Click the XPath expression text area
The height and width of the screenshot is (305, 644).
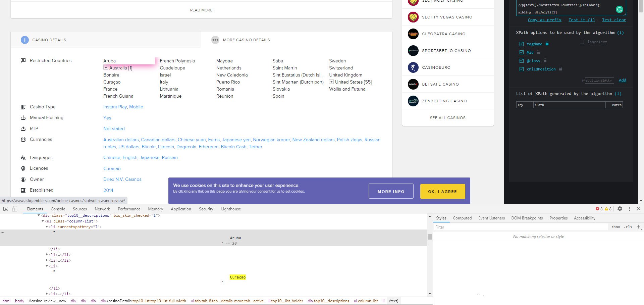(x=571, y=8)
